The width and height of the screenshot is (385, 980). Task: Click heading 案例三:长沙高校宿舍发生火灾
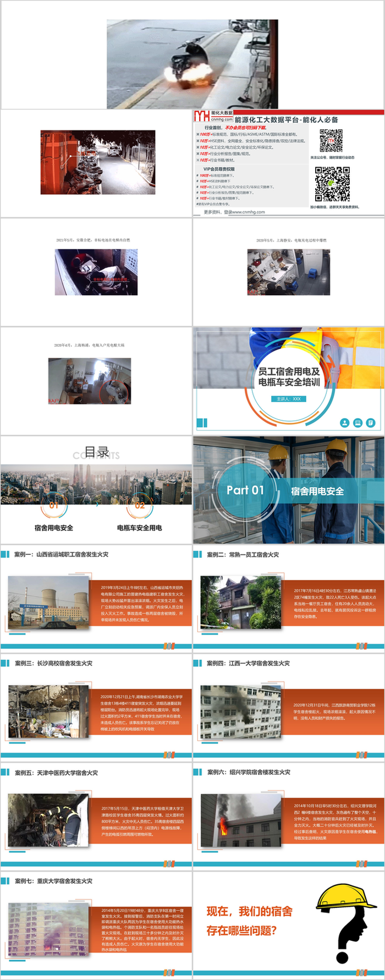click(x=53, y=664)
